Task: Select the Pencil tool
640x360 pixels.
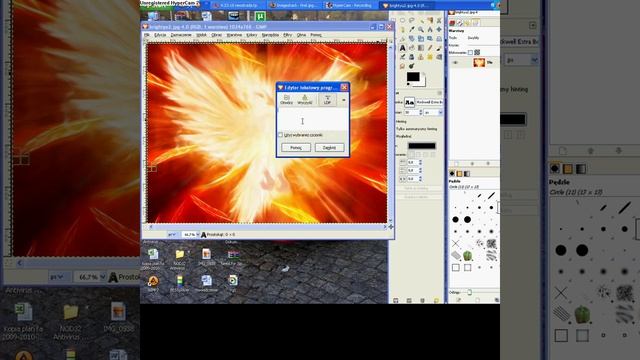Action: click(x=430, y=48)
